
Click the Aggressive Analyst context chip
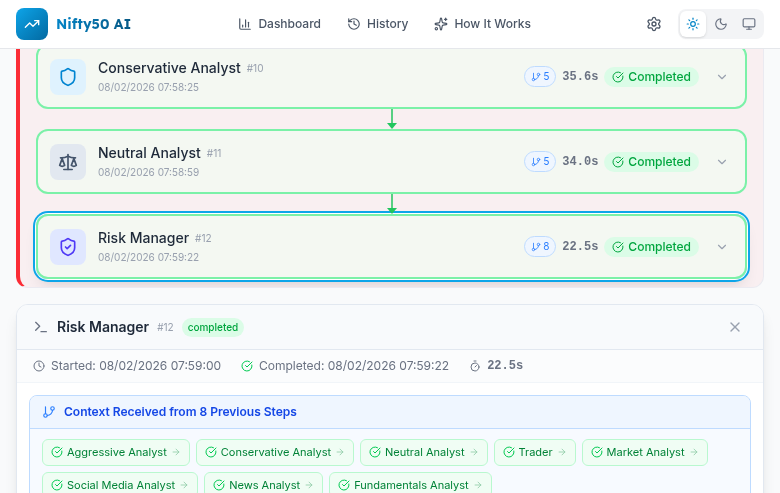click(116, 452)
